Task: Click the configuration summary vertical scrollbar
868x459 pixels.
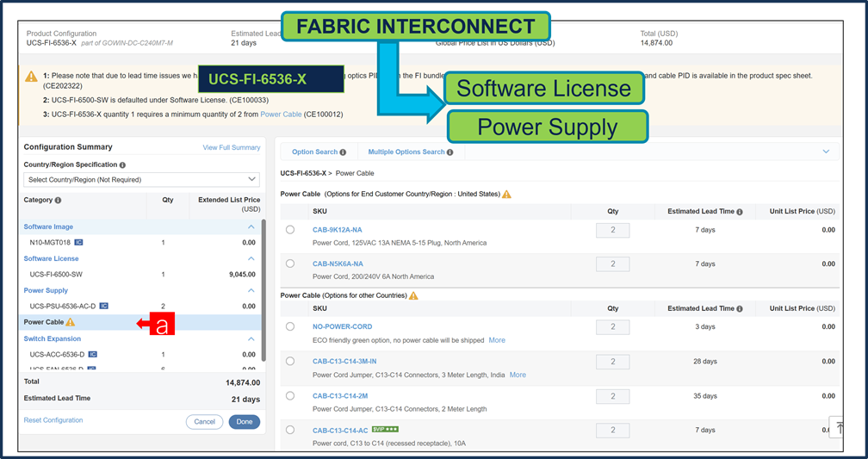Action: point(263,289)
